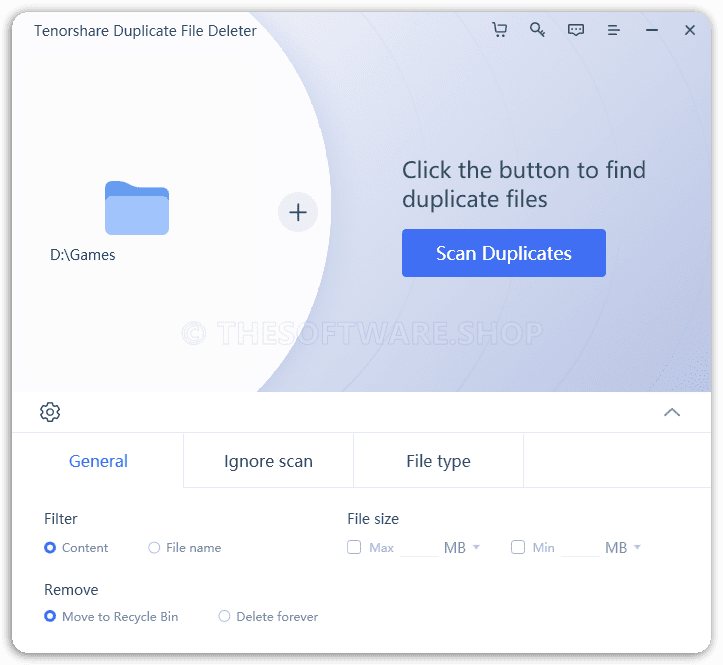Open Min size MB unit dropdown
The height and width of the screenshot is (665, 723).
pos(623,548)
